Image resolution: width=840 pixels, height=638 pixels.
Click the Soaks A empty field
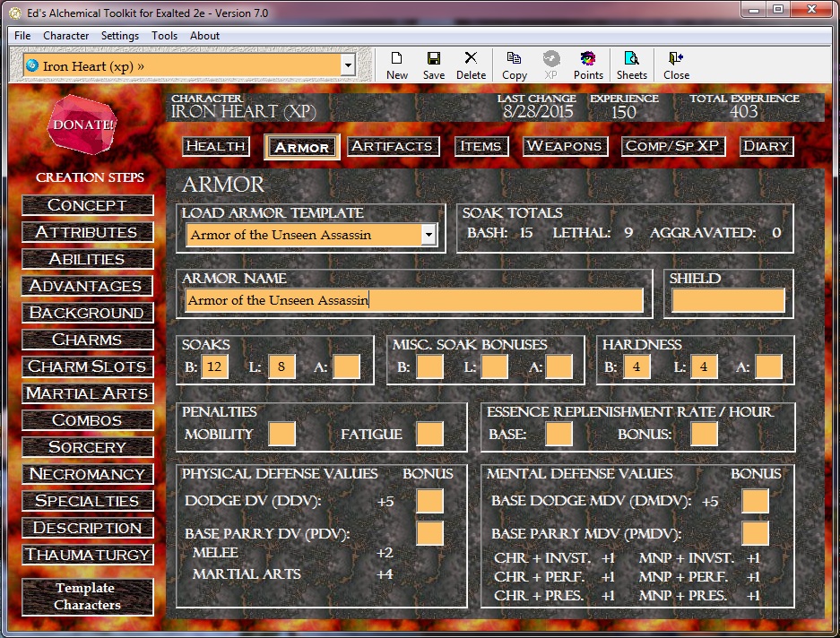pos(346,367)
